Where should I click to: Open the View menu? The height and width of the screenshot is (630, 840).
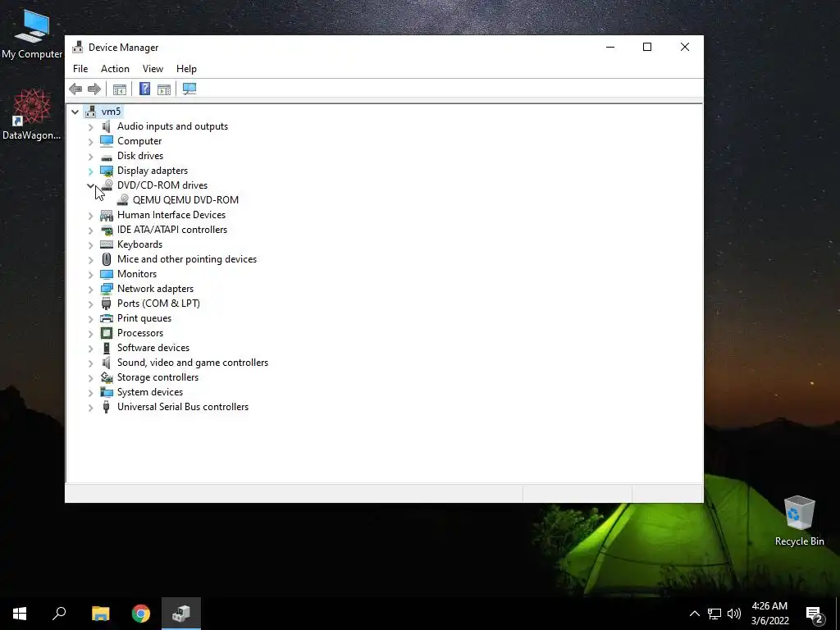point(153,69)
